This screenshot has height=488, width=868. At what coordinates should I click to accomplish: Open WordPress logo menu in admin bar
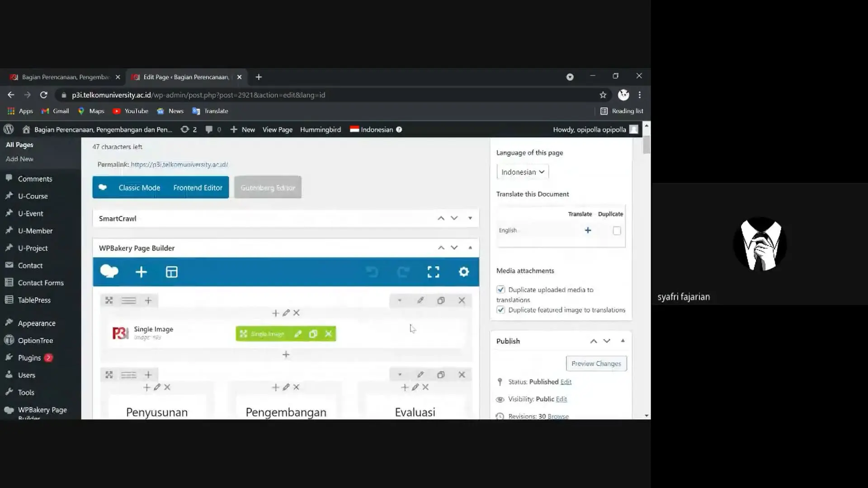tap(9, 129)
